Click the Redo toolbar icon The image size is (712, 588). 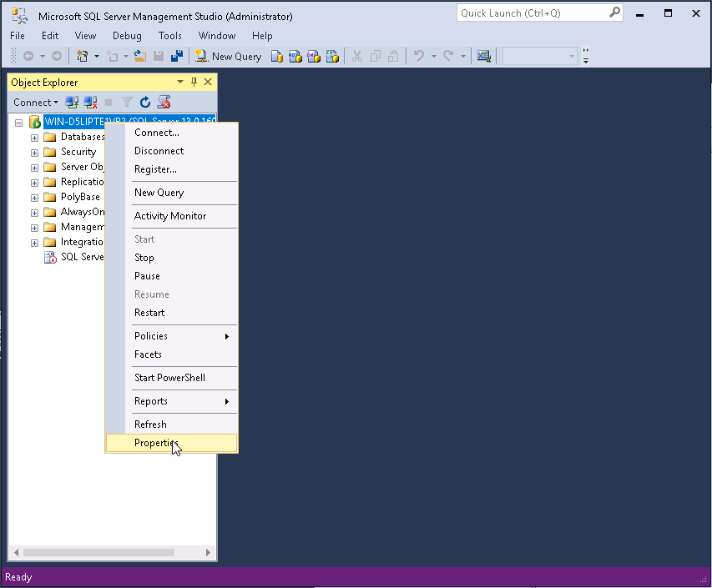tap(448, 56)
